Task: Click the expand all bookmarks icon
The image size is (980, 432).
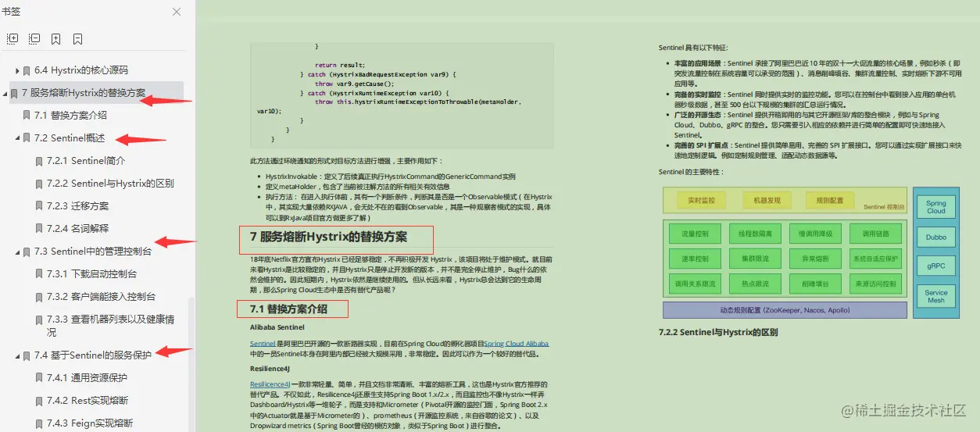Action: pos(12,38)
